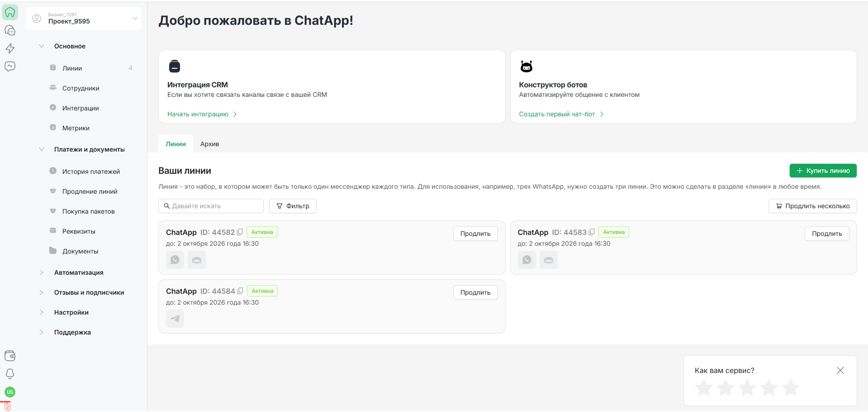Click the Telegram icon on line 44584
This screenshot has height=412, width=868.
coord(175,319)
